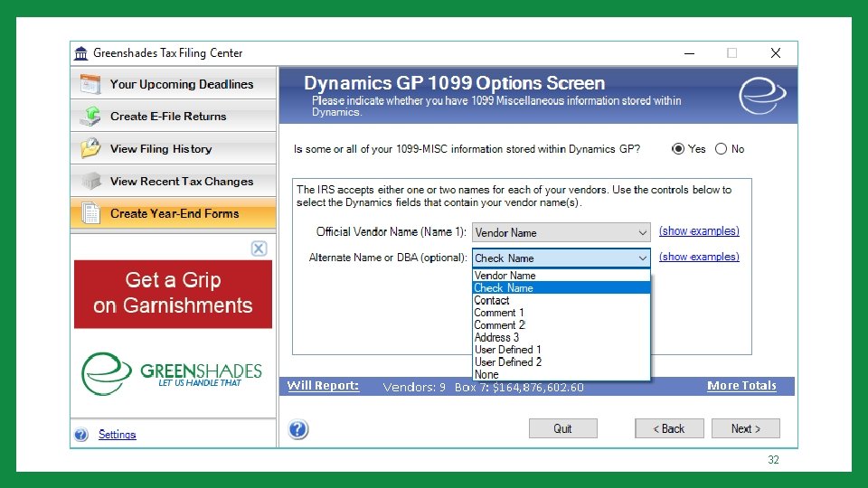Click the gray building icon beside View Recent Tax Changes
Screen dimensions: 868x488
[91, 181]
